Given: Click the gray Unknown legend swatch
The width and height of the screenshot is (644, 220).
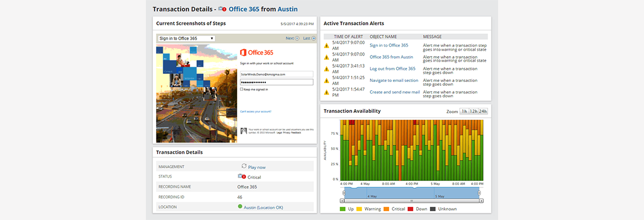Looking at the screenshot, I should (x=433, y=209).
